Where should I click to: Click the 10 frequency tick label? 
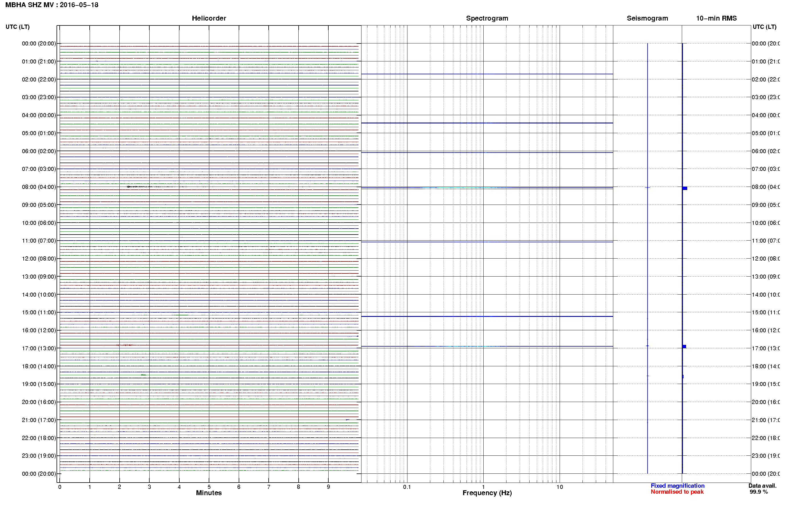tap(560, 487)
